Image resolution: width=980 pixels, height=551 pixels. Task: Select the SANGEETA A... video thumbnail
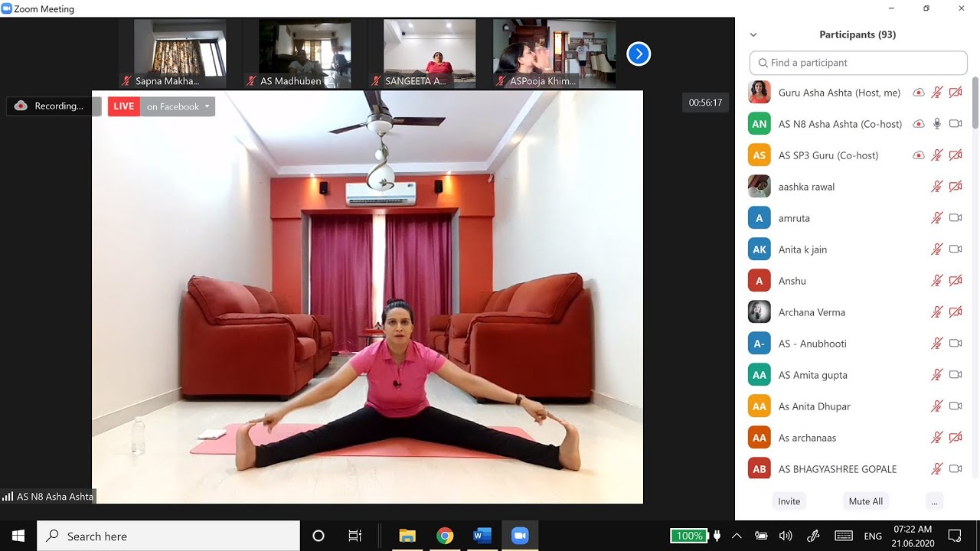coord(430,54)
